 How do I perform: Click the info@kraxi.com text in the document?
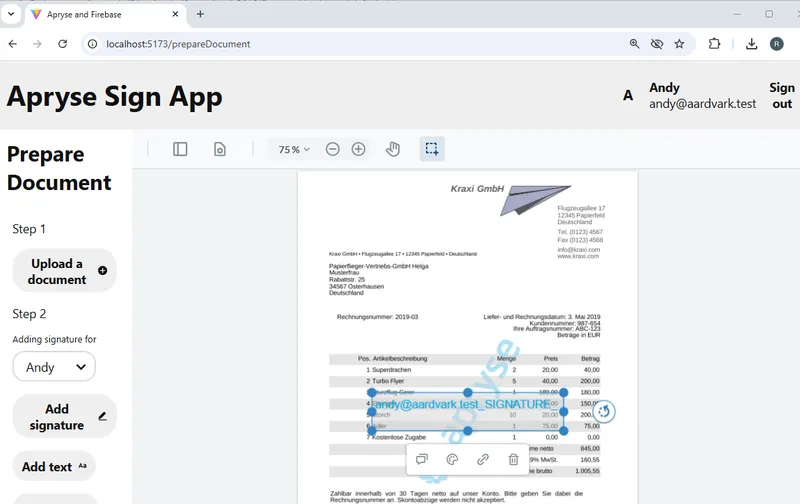pos(579,249)
